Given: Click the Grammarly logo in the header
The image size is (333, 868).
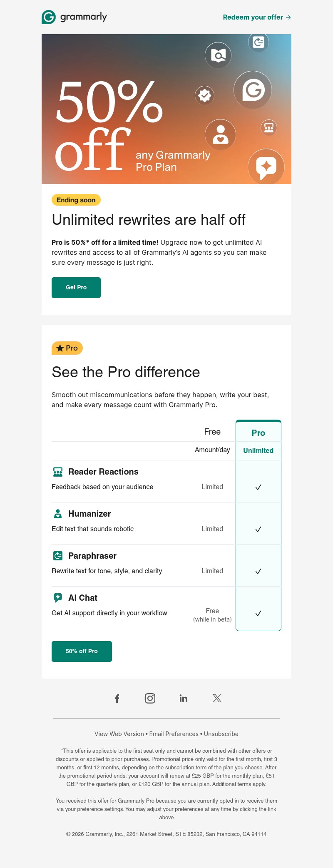Looking at the screenshot, I should pos(74,17).
